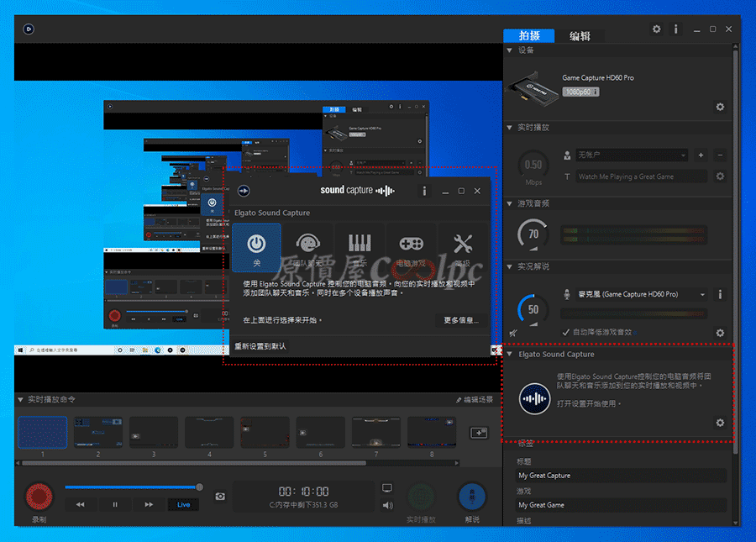Click 重新设置到默认 reset to default button
The height and width of the screenshot is (542, 756).
coord(260,346)
